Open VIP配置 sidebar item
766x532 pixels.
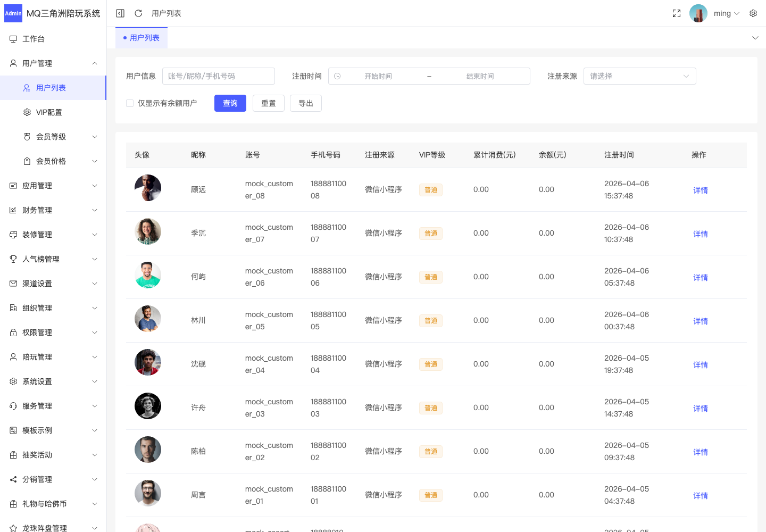click(53, 112)
